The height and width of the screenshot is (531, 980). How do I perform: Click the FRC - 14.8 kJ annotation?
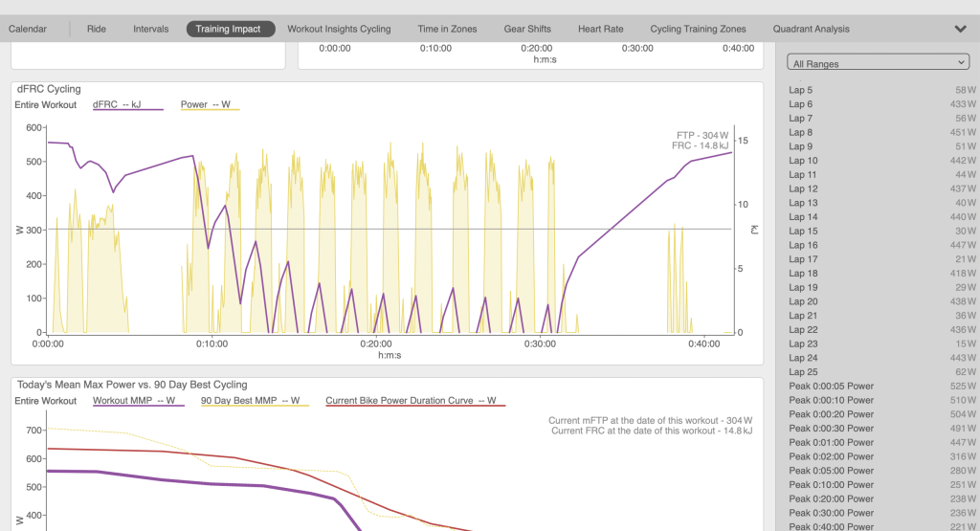pyautogui.click(x=700, y=145)
